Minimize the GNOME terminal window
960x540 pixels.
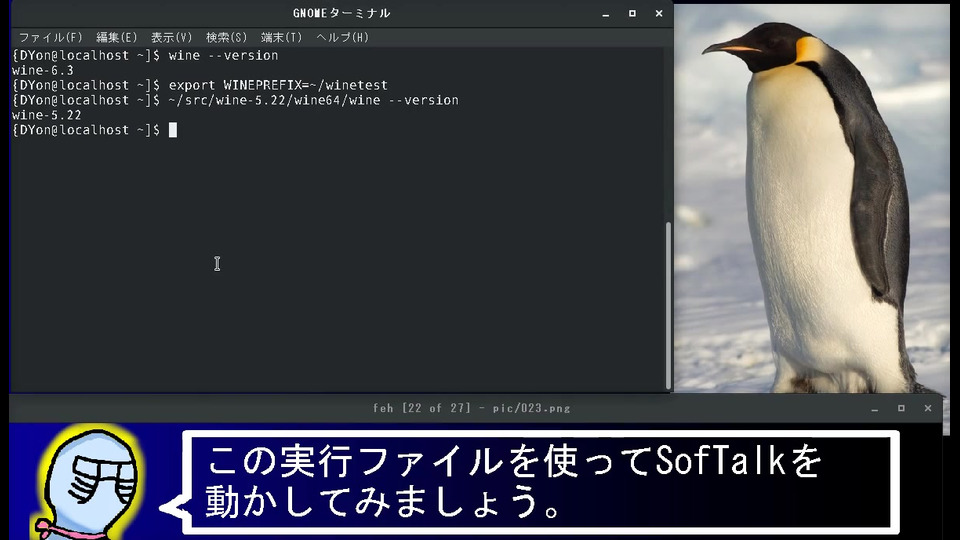606,13
